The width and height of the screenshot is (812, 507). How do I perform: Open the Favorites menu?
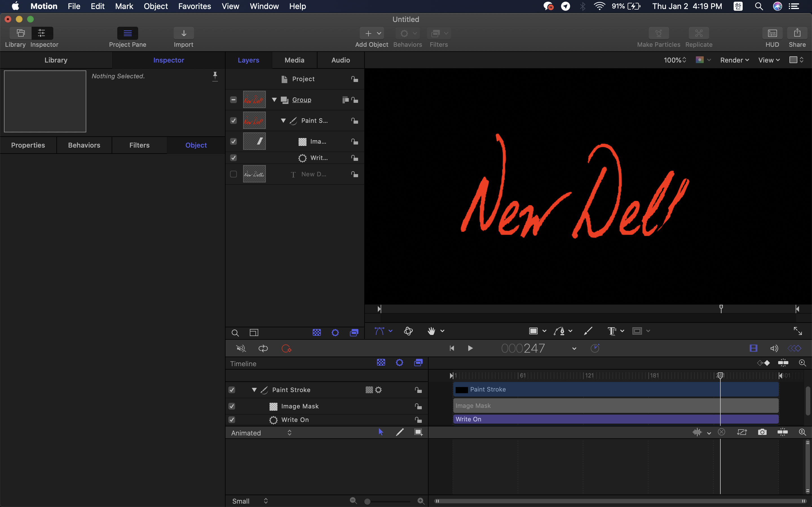[194, 6]
